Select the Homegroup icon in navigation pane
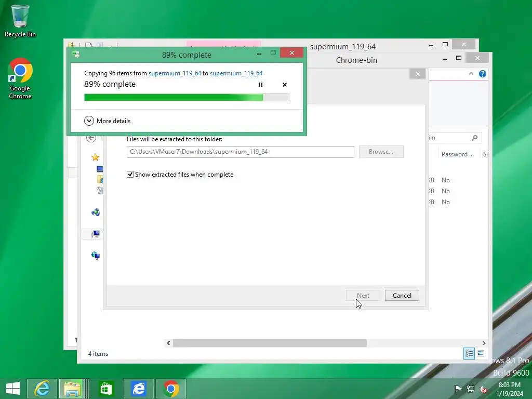The width and height of the screenshot is (532, 399). tap(96, 212)
